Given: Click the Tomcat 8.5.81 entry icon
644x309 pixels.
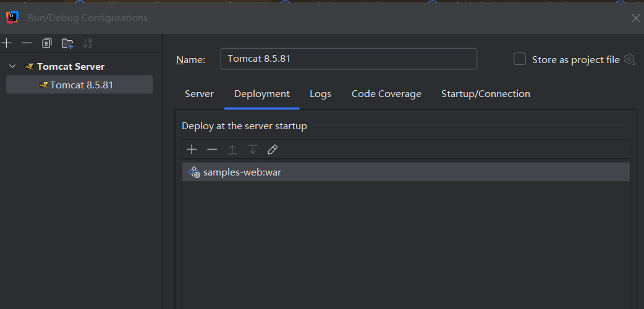Looking at the screenshot, I should point(43,85).
